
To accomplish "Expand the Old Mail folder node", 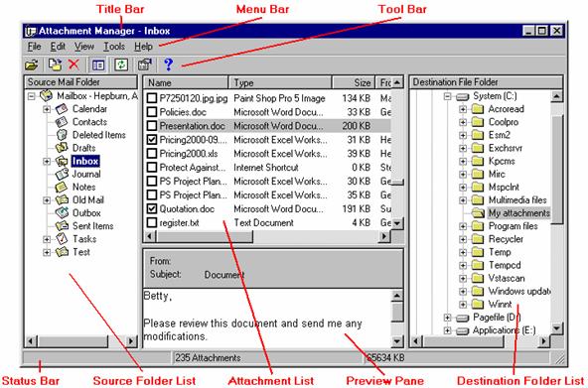I will [47, 200].
